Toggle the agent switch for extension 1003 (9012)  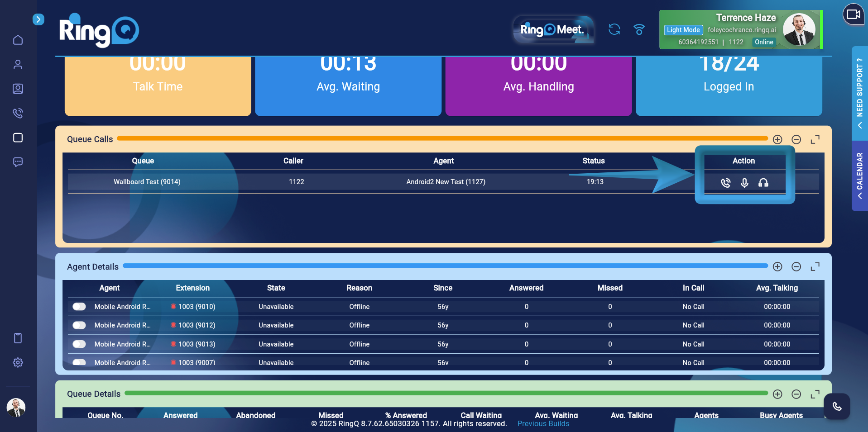point(79,325)
